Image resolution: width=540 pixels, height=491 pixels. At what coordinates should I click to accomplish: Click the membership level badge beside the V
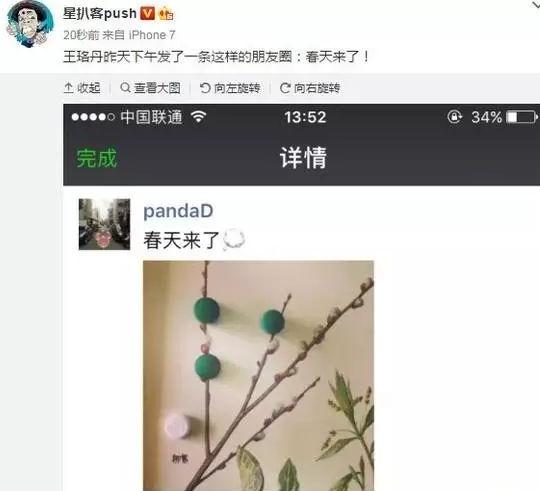pos(166,14)
